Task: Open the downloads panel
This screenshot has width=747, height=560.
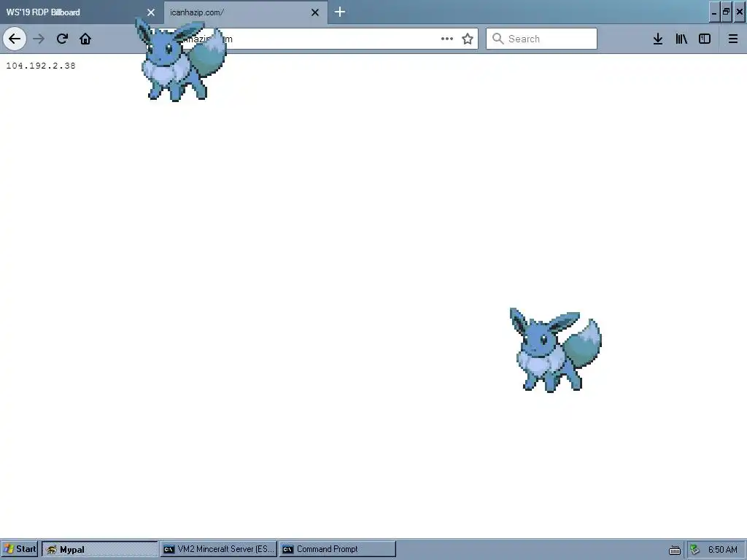Action: tap(658, 39)
